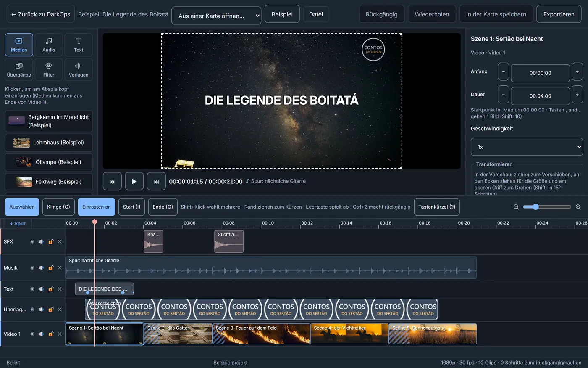
Task: Click the lock icon on the Musik track
Action: coord(51,268)
